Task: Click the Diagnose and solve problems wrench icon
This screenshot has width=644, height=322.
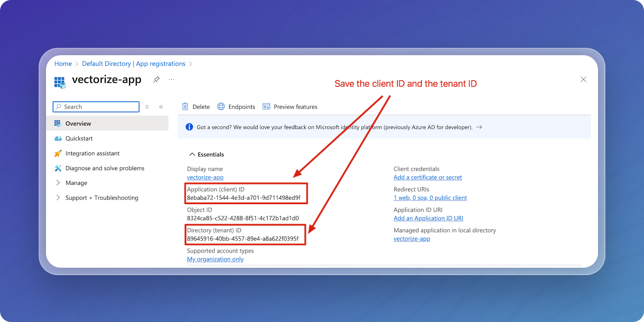Action: click(58, 168)
